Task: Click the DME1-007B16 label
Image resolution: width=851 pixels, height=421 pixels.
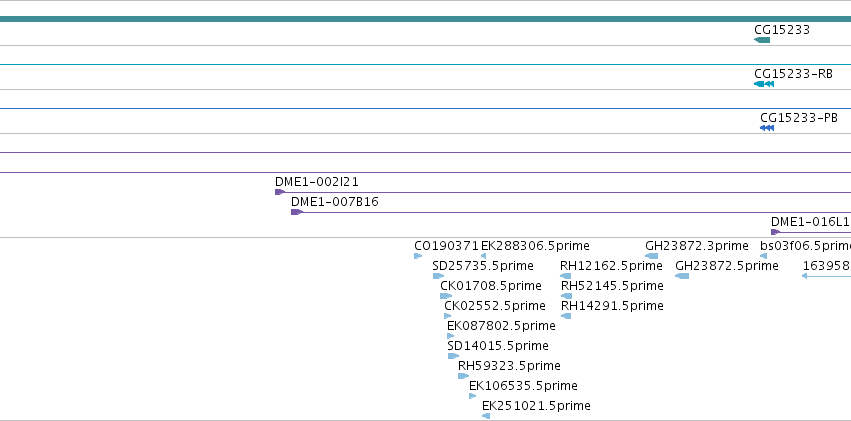Action: click(335, 202)
